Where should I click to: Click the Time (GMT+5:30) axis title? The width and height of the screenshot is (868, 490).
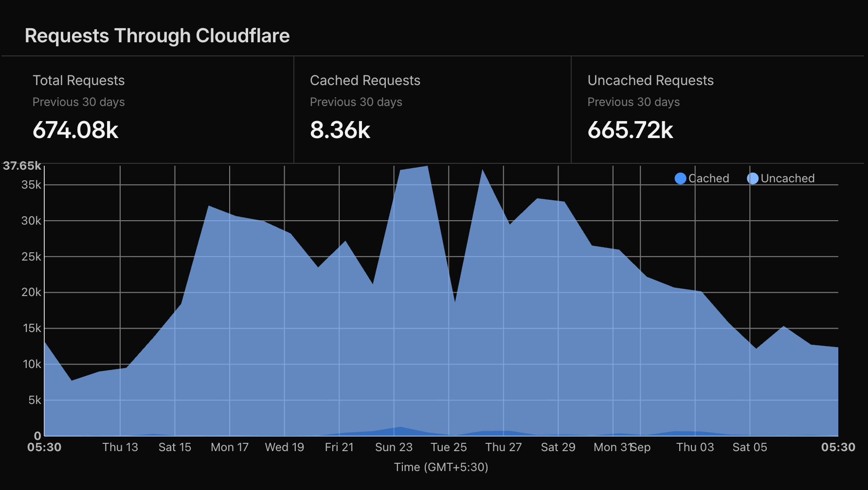[x=441, y=467]
